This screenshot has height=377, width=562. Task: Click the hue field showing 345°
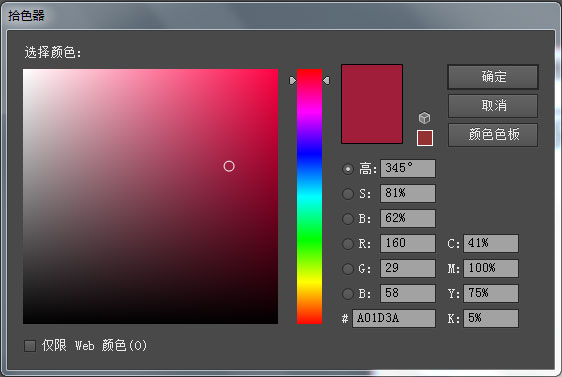(x=408, y=168)
